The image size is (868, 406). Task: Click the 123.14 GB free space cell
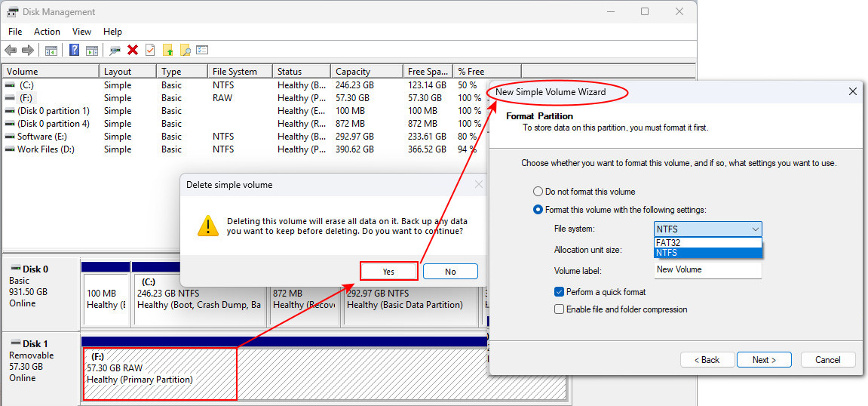[427, 85]
